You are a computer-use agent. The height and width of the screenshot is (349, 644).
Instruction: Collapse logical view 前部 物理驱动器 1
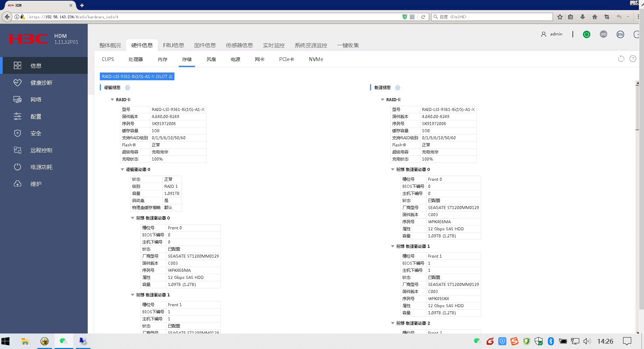tap(133, 295)
